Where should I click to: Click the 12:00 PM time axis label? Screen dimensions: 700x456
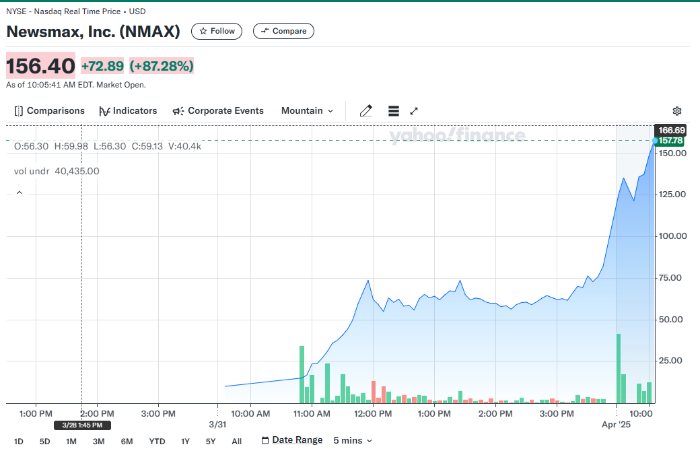tap(373, 414)
